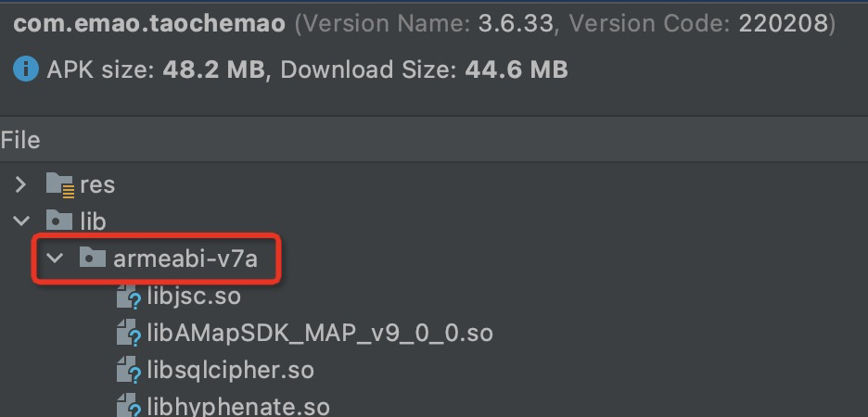Image resolution: width=868 pixels, height=417 pixels.
Task: Click the File column header
Action: [x=20, y=140]
